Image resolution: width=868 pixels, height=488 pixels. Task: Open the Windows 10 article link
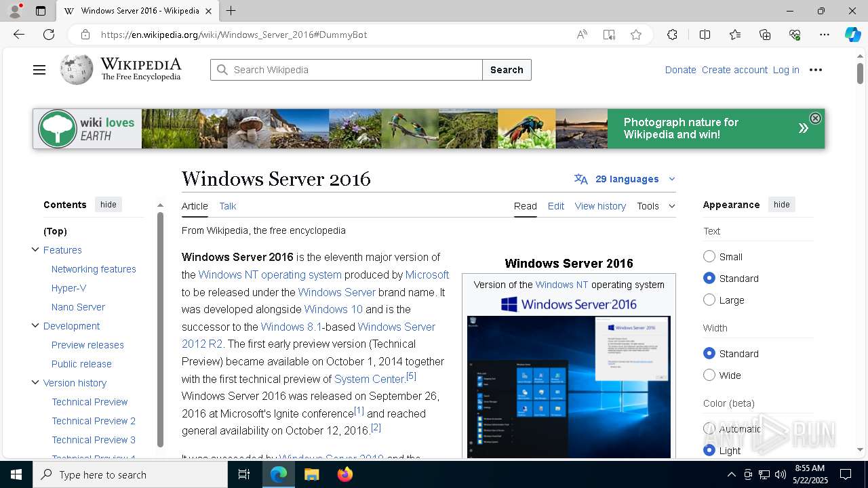(x=333, y=309)
